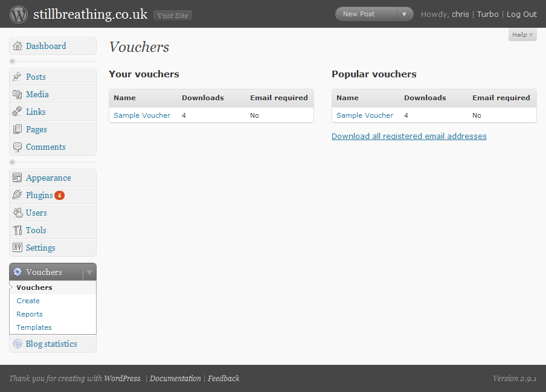This screenshot has height=392, width=546.
Task: Click Email required header in Popular vouchers
Action: tap(501, 98)
